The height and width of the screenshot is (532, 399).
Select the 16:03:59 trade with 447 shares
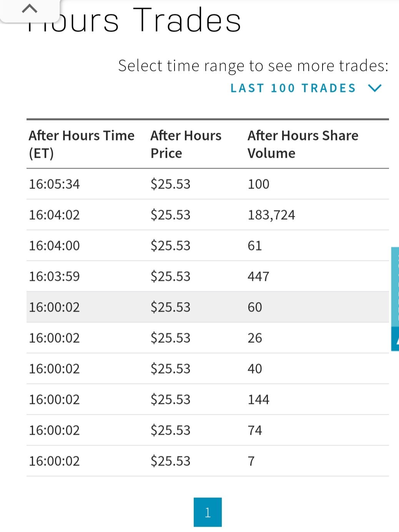(208, 276)
